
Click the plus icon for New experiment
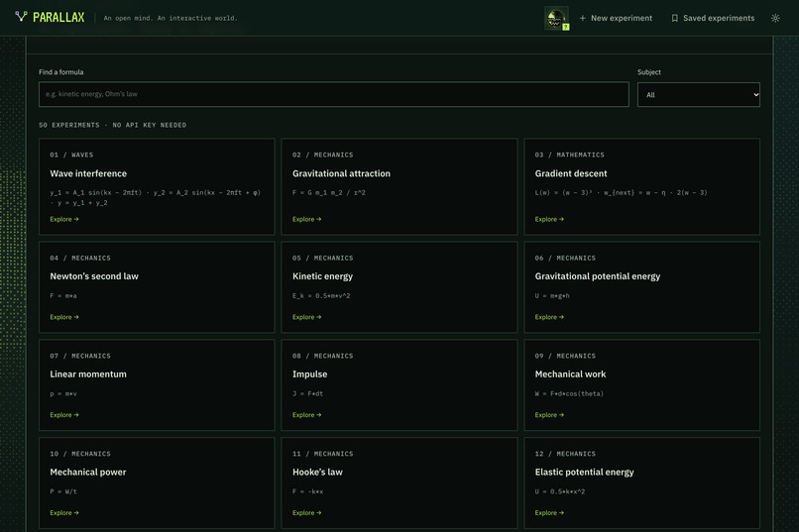(x=583, y=18)
